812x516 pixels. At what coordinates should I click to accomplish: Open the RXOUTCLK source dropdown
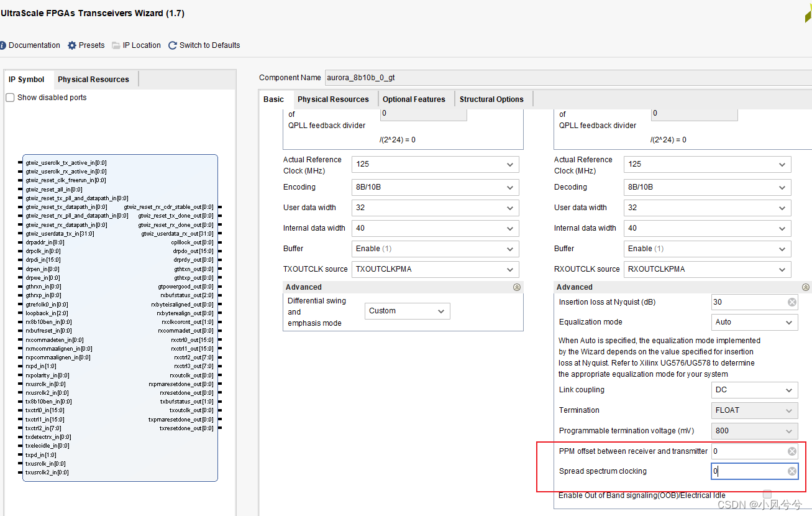[708, 269]
